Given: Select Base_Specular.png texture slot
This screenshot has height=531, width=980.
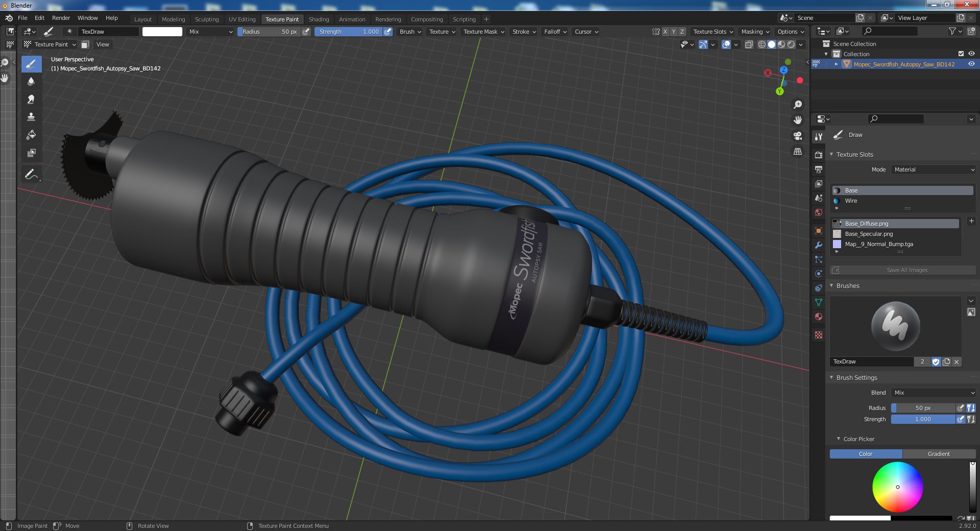Looking at the screenshot, I should (896, 234).
